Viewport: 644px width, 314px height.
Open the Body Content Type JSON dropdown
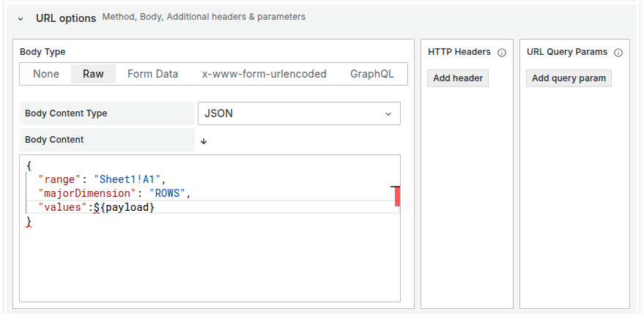pos(299,113)
